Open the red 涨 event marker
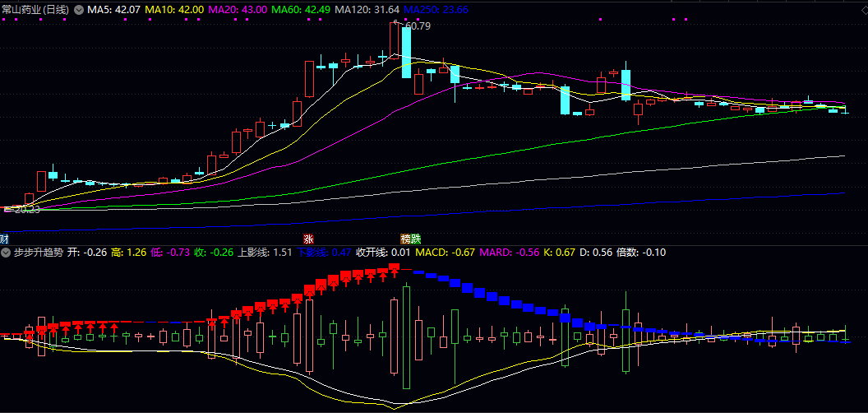The width and height of the screenshot is (868, 413). (308, 239)
